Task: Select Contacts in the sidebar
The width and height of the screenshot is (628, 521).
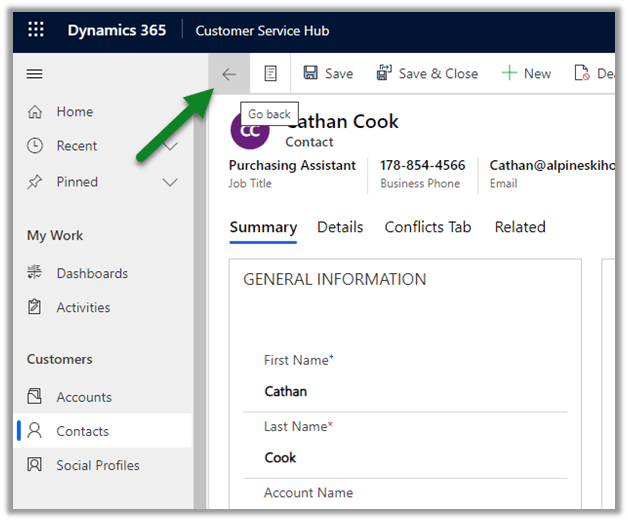Action: [x=82, y=431]
